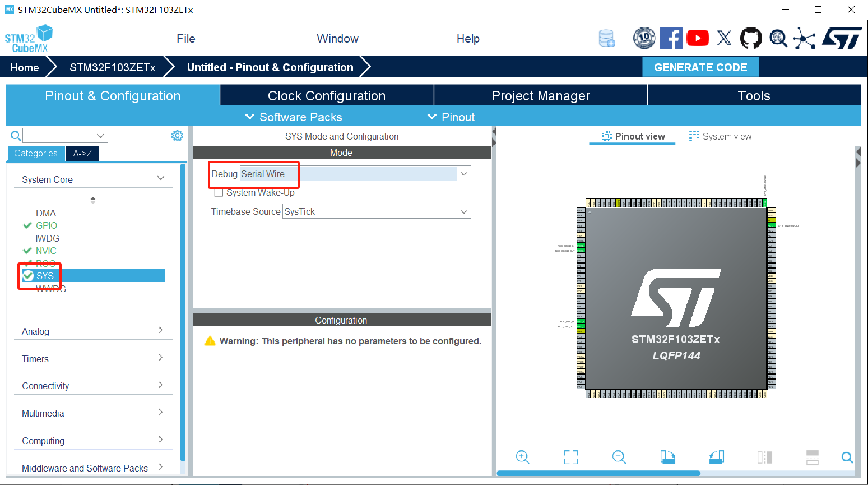
Task: Click the pinout view horizontal scrollbar
Action: tap(598, 473)
